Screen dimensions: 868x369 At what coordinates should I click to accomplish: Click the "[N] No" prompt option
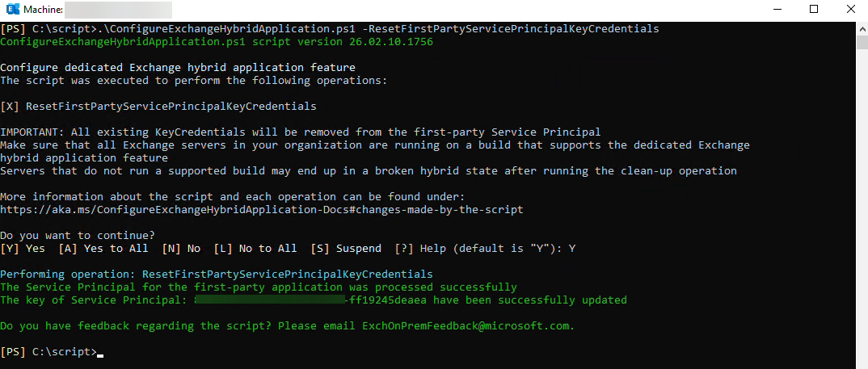click(181, 249)
